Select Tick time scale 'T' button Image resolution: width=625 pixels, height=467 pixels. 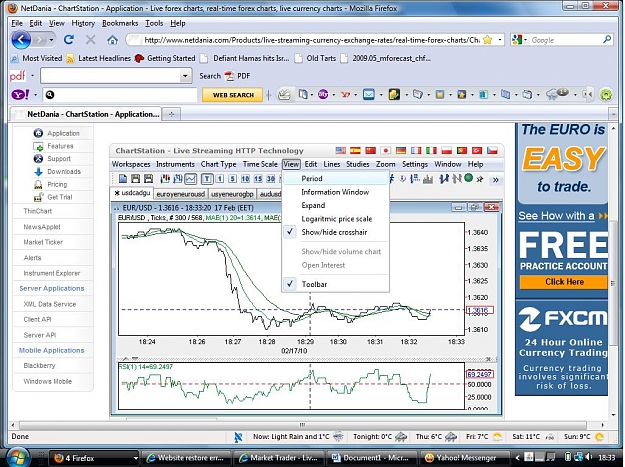pos(207,179)
